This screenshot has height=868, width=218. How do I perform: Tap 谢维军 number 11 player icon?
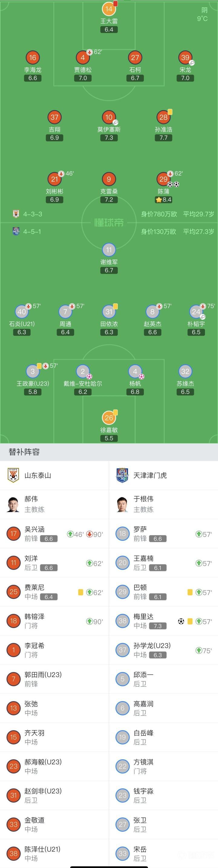[x=109, y=250]
